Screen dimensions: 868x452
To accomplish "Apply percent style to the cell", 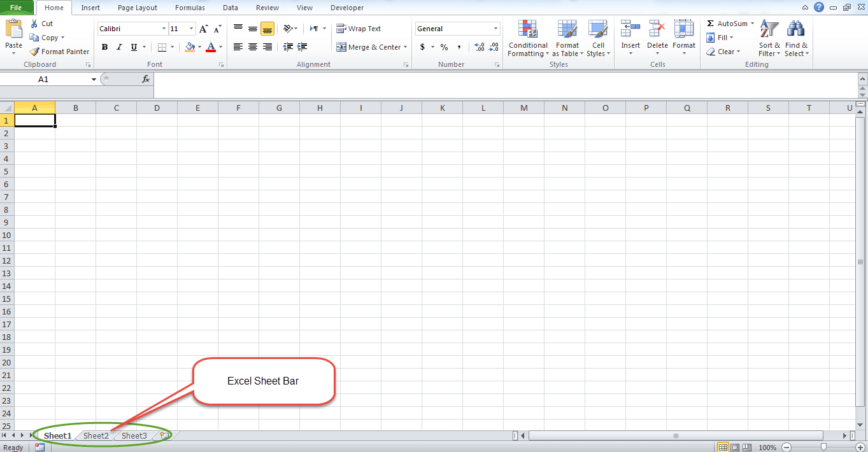I will [444, 47].
